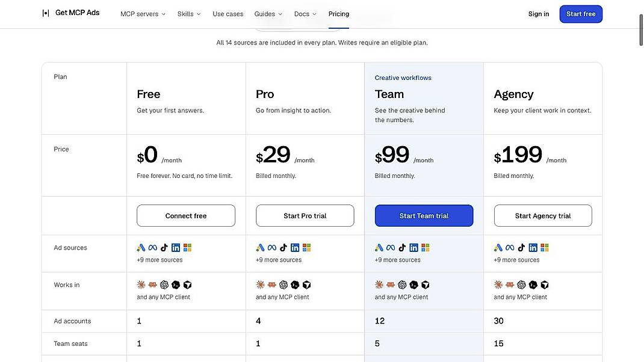Click Google Ads icon in Agency column

[x=498, y=248]
